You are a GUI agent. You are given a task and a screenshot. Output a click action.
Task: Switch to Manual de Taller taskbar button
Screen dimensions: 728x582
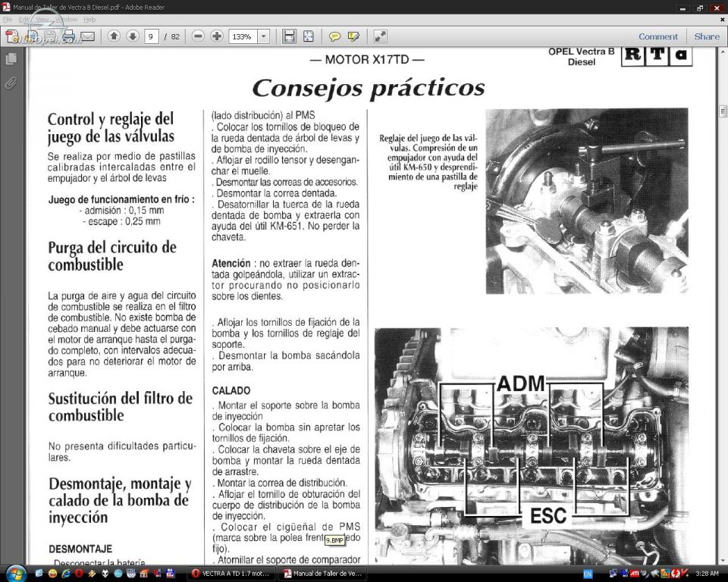(322, 574)
